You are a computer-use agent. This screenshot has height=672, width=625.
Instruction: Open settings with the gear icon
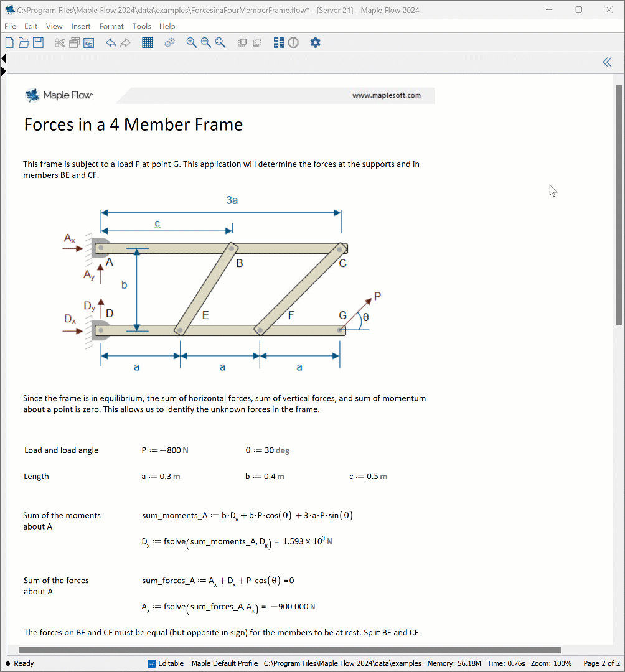[x=315, y=43]
